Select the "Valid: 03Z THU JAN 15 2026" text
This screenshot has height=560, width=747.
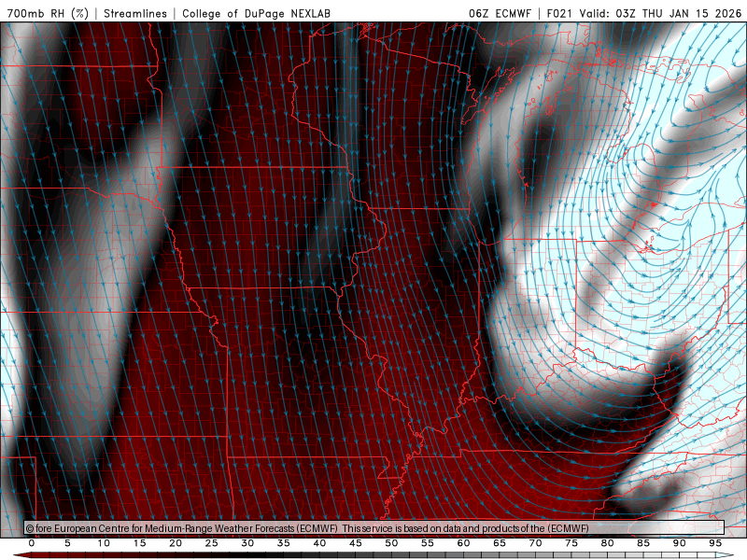pos(660,13)
